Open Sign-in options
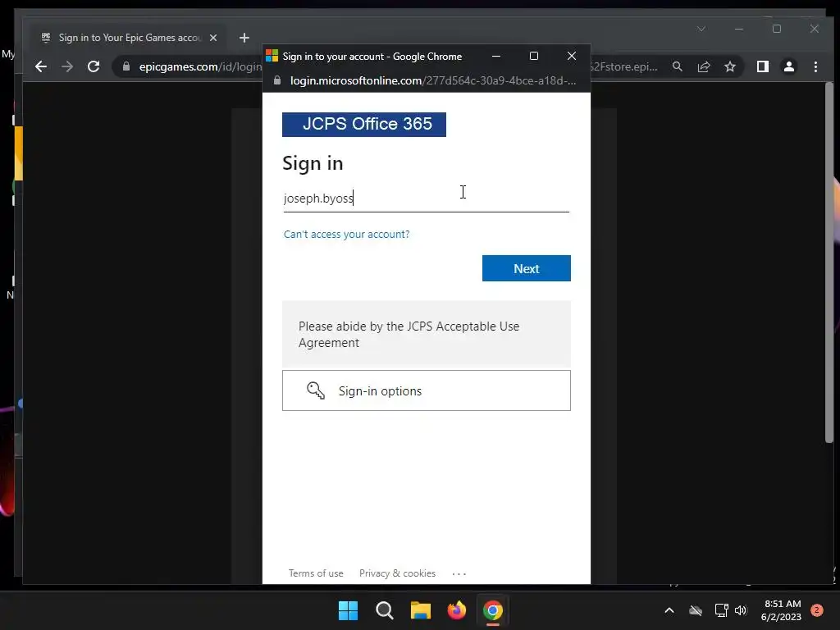The image size is (840, 630). click(x=427, y=390)
